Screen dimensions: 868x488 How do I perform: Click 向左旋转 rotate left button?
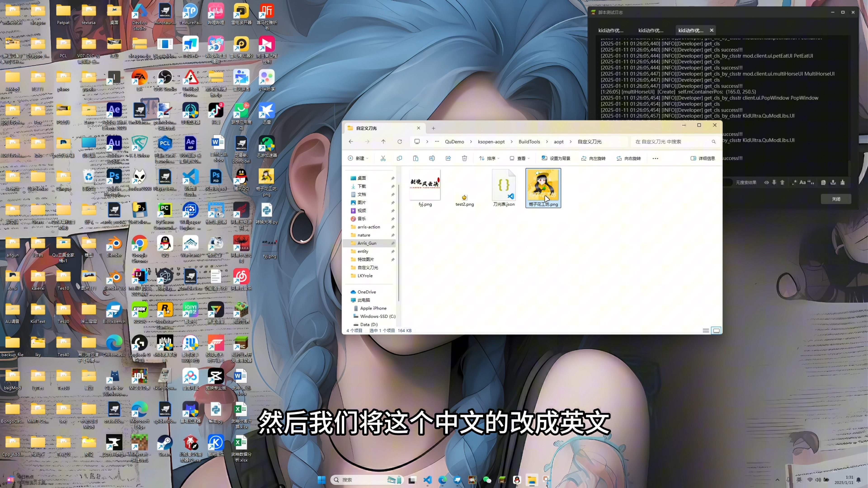tap(593, 158)
